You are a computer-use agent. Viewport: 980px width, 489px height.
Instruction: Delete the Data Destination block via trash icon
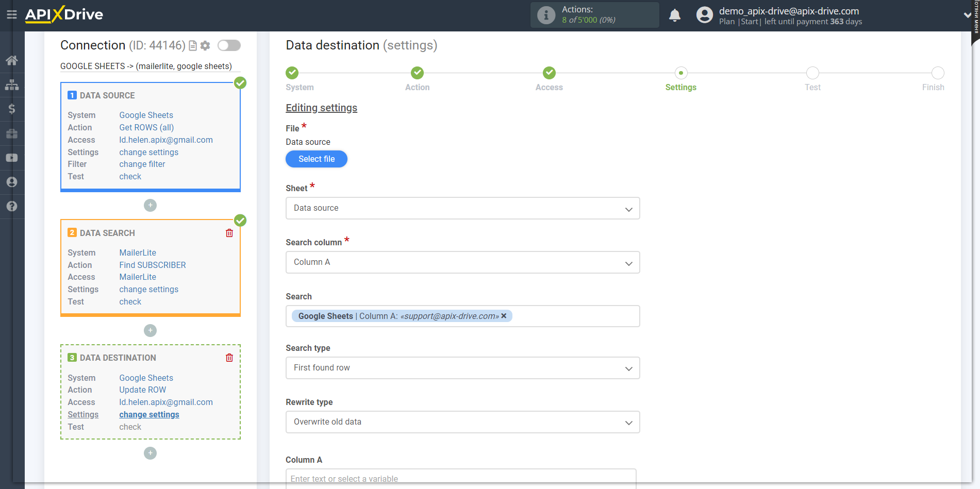click(229, 358)
